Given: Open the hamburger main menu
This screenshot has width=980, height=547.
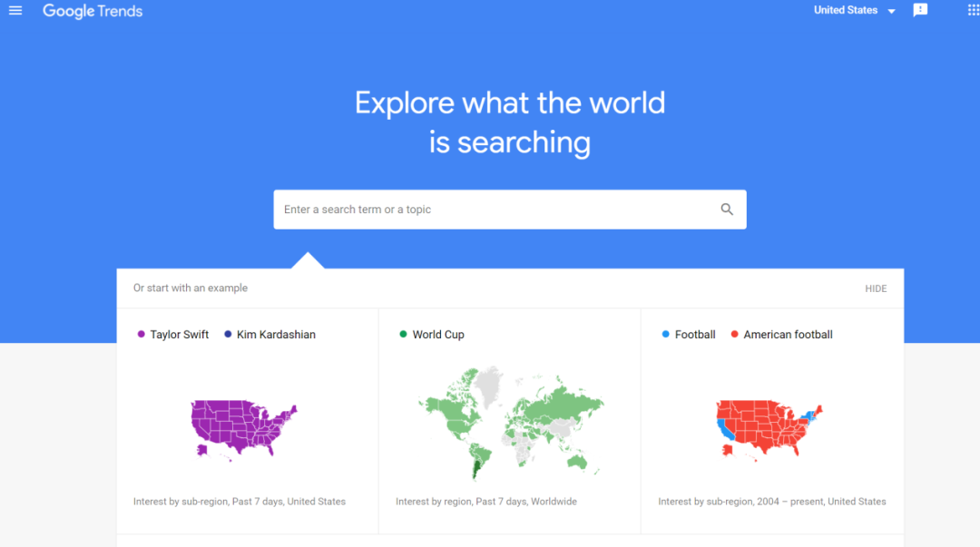Looking at the screenshot, I should (15, 11).
